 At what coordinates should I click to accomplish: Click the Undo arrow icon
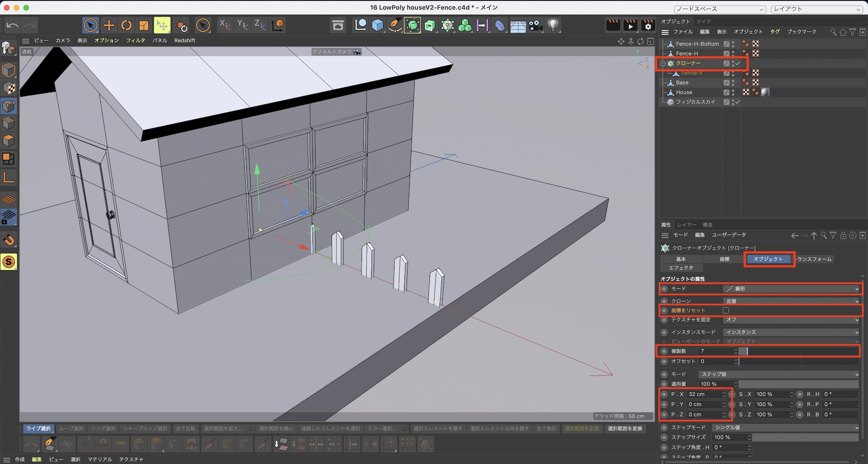pos(12,25)
